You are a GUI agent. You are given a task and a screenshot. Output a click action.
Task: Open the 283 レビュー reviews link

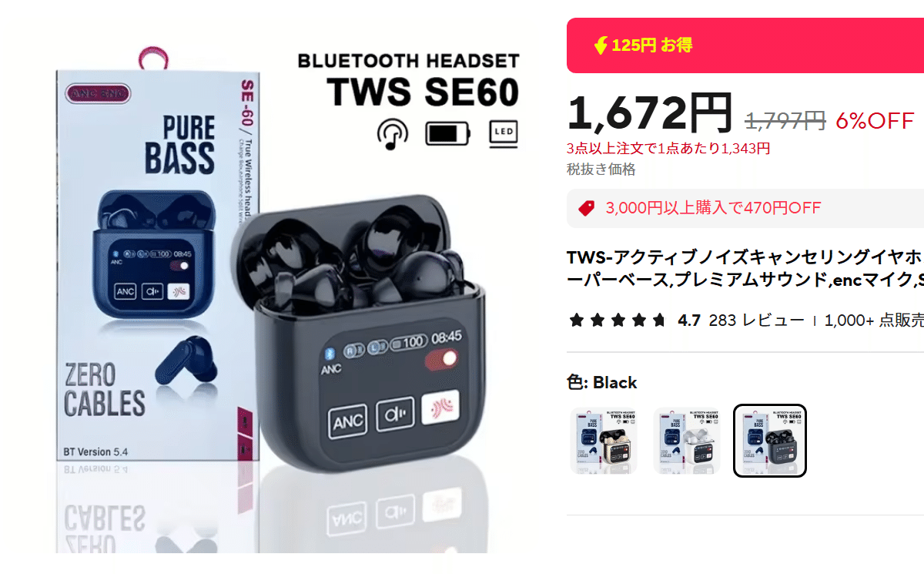click(x=756, y=321)
